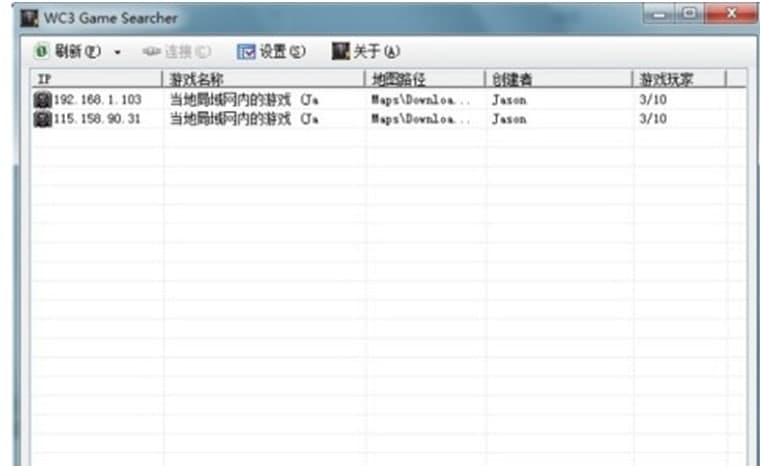Click 3/10 players in the 115.158.90.31 row
The width and height of the screenshot is (762, 468).
tap(653, 119)
